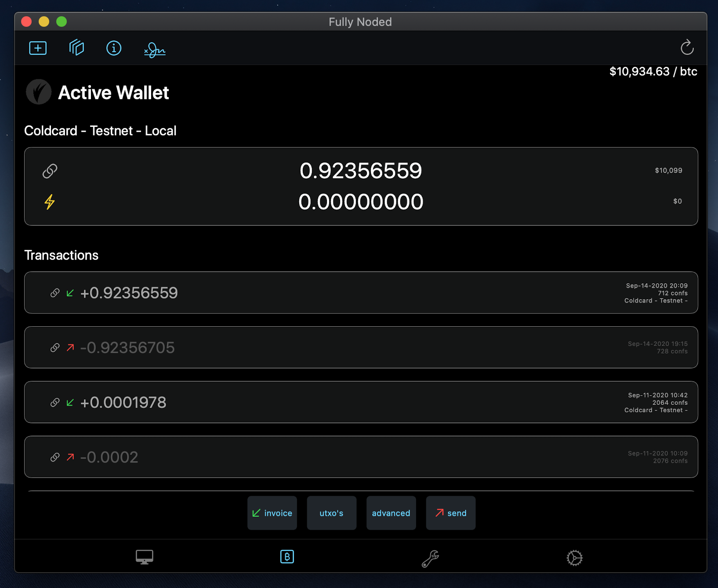Click the 2064 confs label
The image size is (718, 588).
(x=670, y=403)
